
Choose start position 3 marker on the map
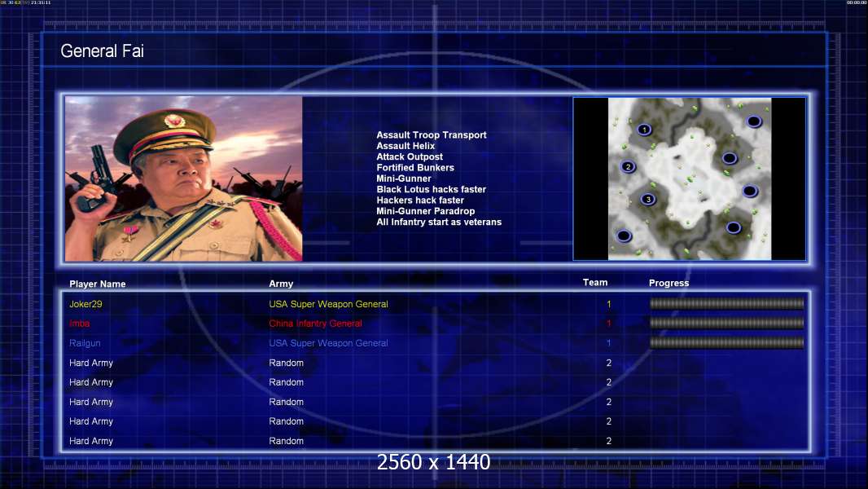pos(648,200)
